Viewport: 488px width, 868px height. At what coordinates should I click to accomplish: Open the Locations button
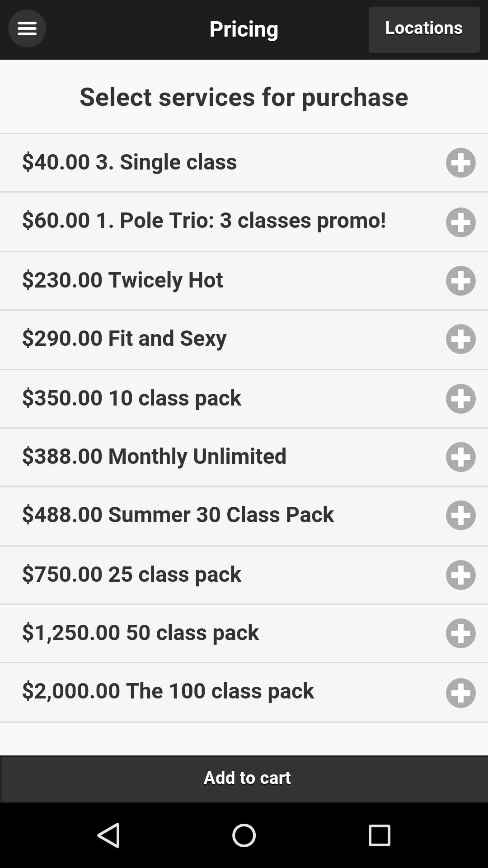pos(423,29)
